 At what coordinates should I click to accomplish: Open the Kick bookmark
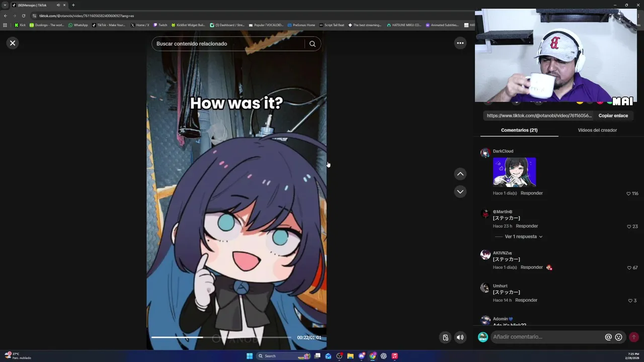click(20, 25)
